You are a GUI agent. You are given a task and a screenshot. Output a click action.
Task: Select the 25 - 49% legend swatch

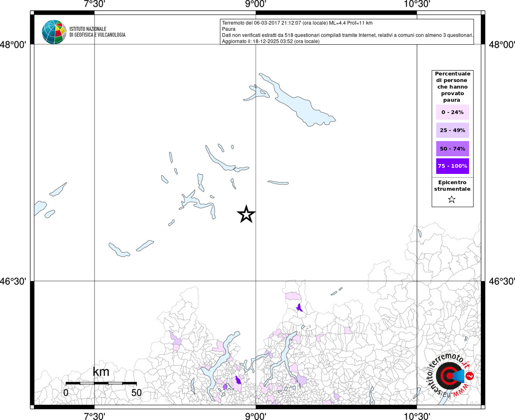(x=452, y=130)
